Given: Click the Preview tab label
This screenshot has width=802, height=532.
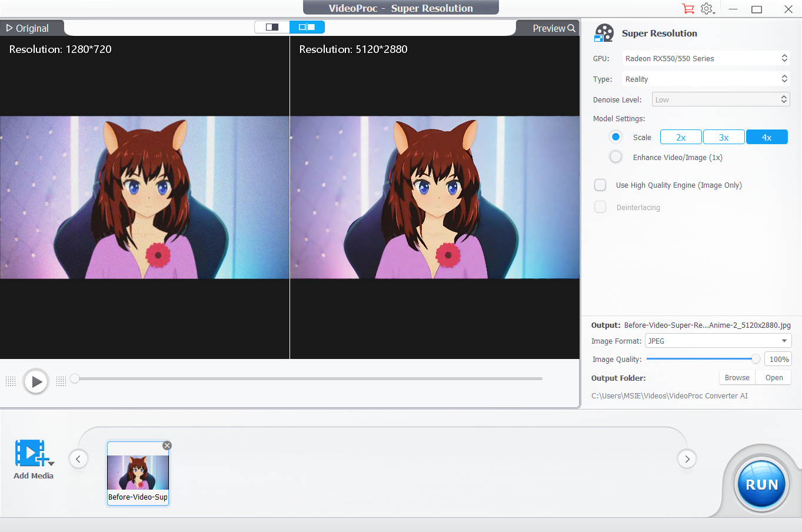Looking at the screenshot, I should click(x=549, y=28).
